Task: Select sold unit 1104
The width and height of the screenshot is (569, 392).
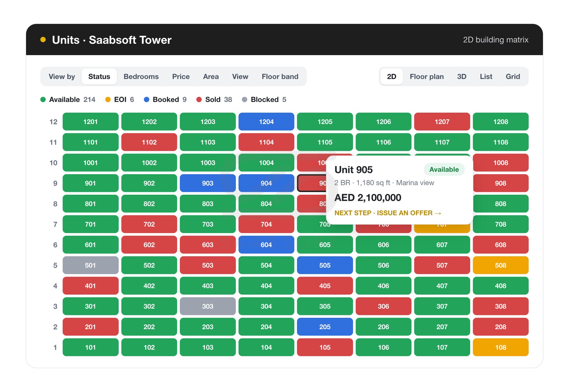Action: 266,142
